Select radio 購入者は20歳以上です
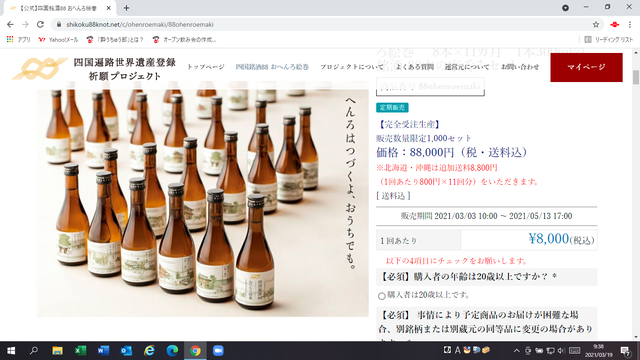 click(x=382, y=296)
